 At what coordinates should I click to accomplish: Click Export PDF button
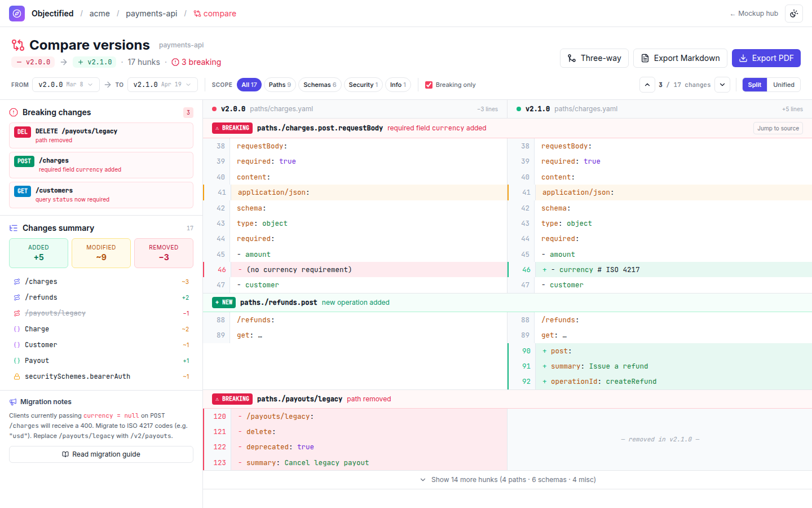pyautogui.click(x=766, y=58)
